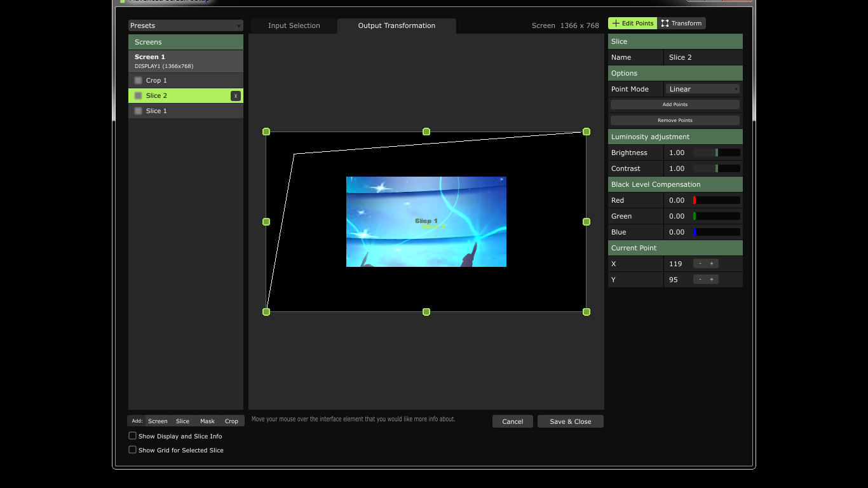
Task: Click the Red value 0.00
Action: [x=677, y=200]
